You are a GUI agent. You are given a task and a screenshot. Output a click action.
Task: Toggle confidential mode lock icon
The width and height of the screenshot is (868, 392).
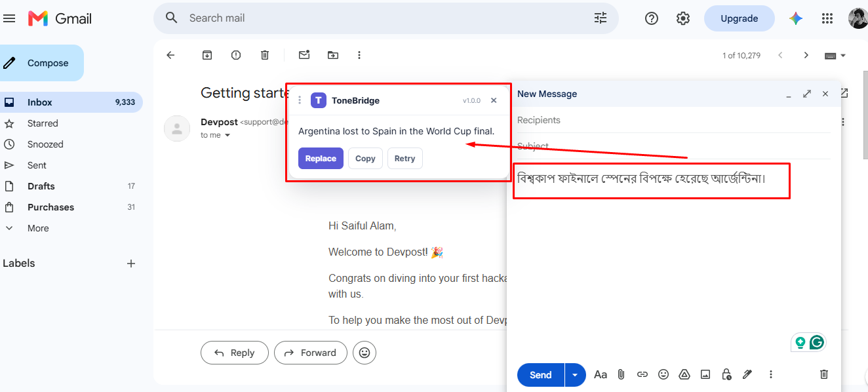726,374
